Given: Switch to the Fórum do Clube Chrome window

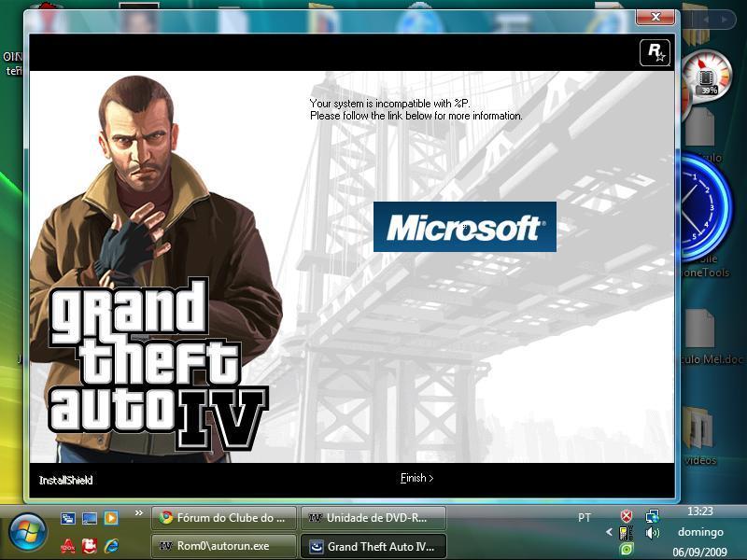Looking at the screenshot, I should (x=224, y=518).
